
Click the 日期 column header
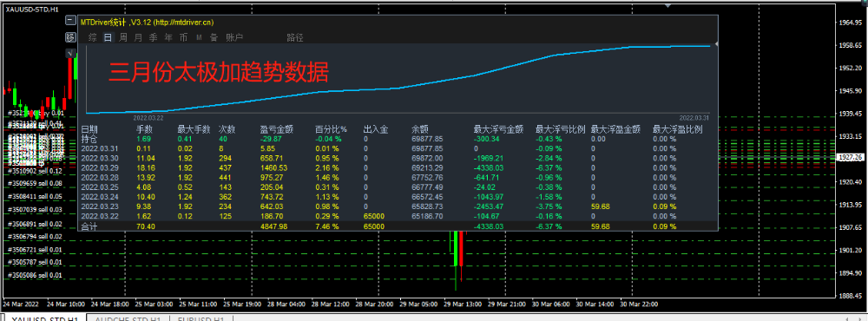tap(89, 129)
